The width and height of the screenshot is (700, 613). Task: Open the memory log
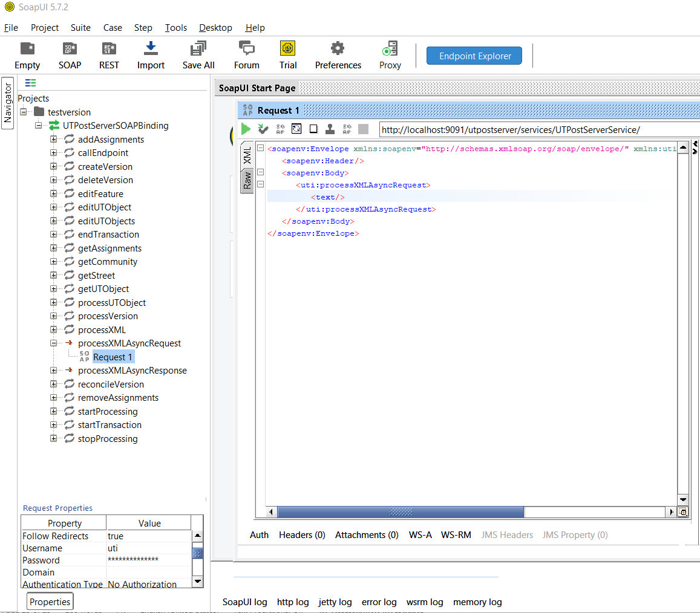tap(477, 602)
